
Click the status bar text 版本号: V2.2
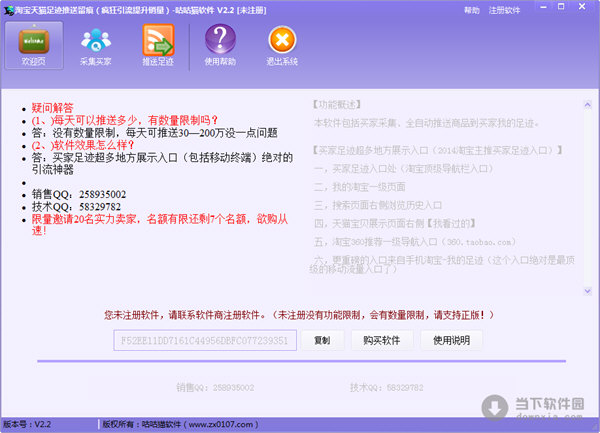click(27, 424)
